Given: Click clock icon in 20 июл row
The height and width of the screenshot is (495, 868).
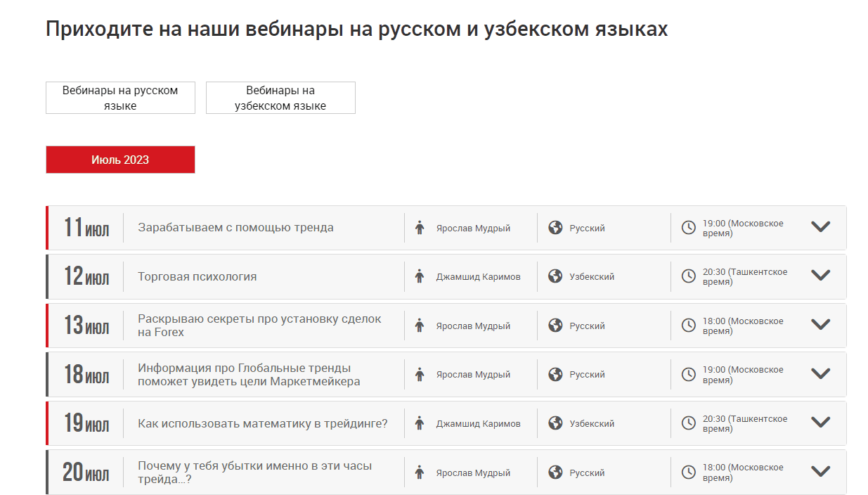Looking at the screenshot, I should pyautogui.click(x=689, y=472).
